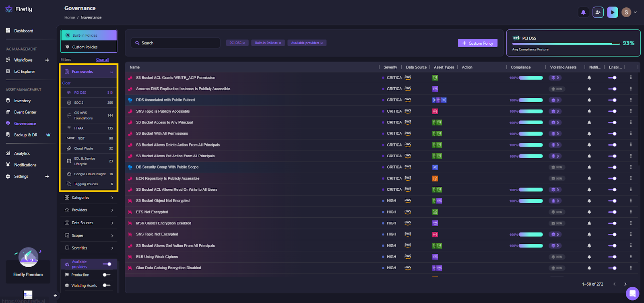The width and height of the screenshot is (644, 303).
Task: Click the Clear all filters link
Action: 102,60
